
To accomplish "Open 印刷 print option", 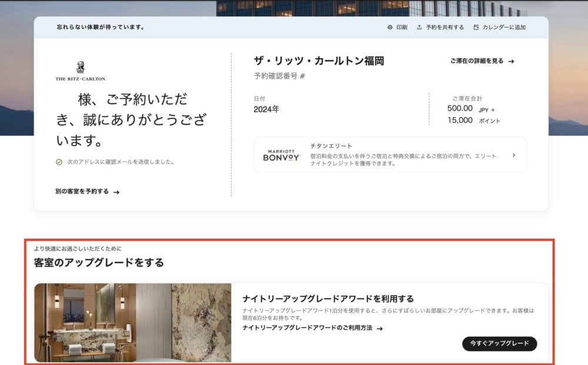I will [x=397, y=28].
